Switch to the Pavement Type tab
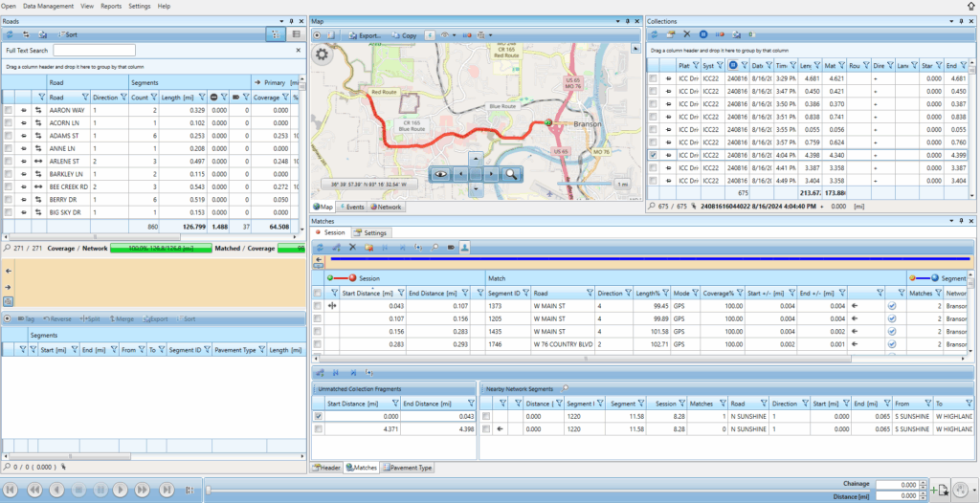Viewport: 980px width, 503px height. [407, 468]
